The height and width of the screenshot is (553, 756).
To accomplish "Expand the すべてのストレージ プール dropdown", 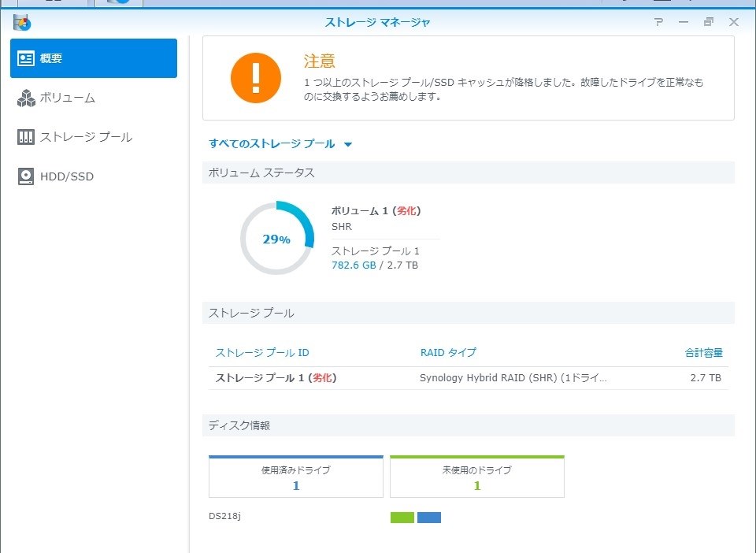I will coord(349,144).
